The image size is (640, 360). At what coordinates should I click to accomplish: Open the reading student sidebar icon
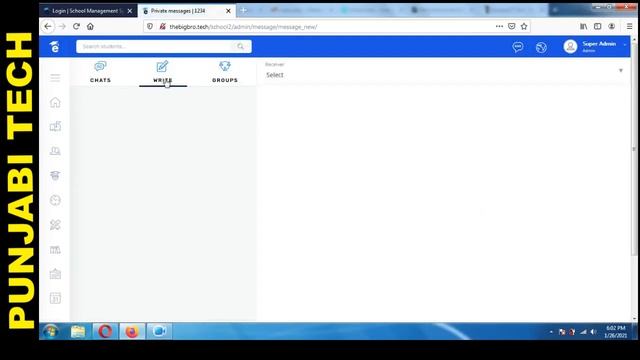(55, 151)
